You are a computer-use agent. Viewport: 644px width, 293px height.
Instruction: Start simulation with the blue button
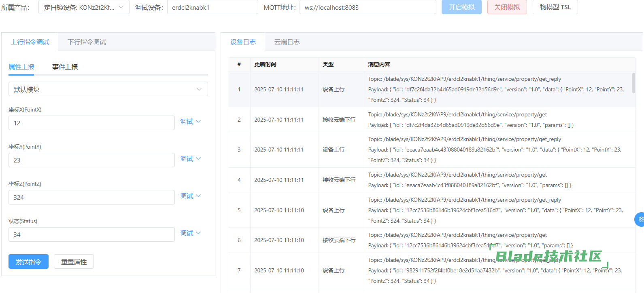pos(461,7)
